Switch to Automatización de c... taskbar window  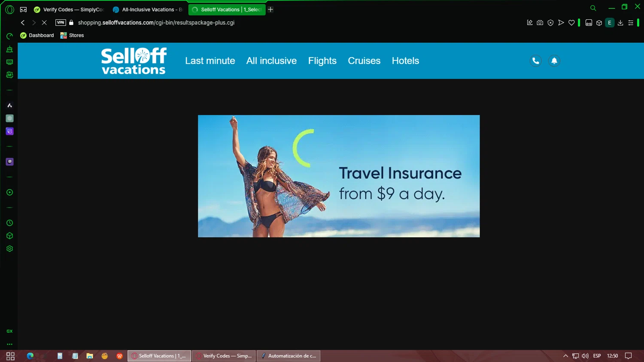click(289, 356)
